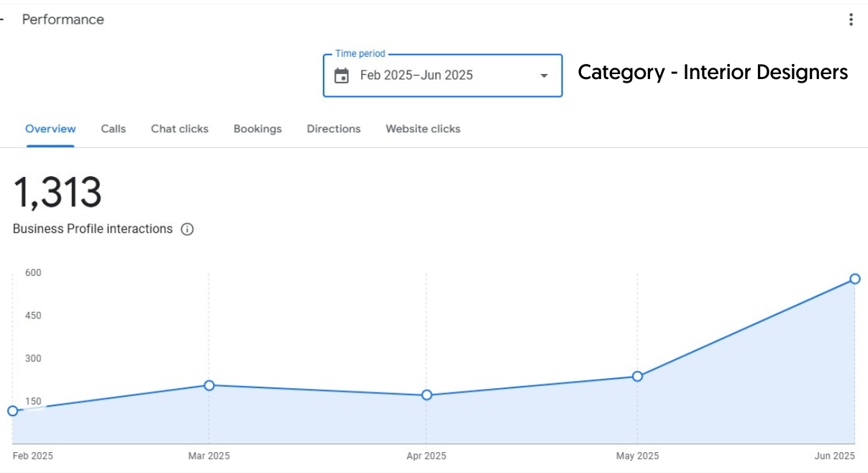Click the Business Profile interactions label

[93, 229]
